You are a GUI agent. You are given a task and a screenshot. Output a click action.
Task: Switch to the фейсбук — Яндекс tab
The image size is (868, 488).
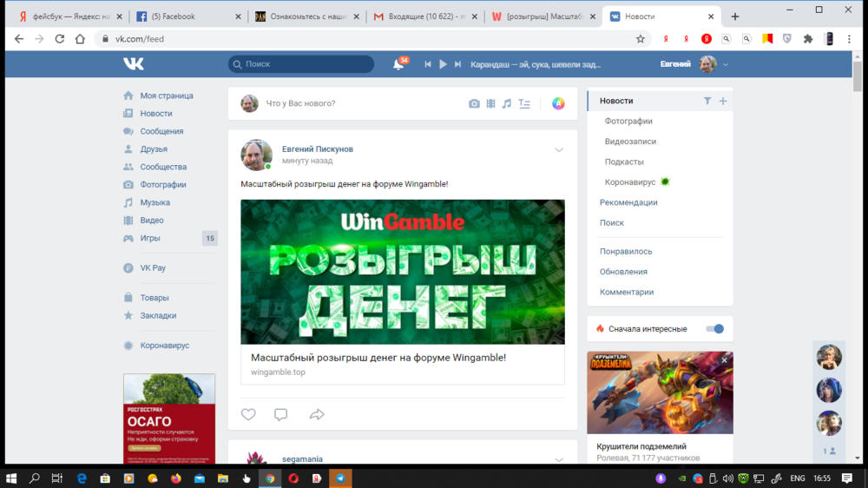coord(69,16)
